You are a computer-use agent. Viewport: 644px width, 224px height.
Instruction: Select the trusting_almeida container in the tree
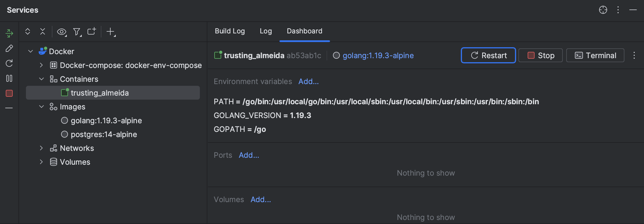pyautogui.click(x=100, y=93)
